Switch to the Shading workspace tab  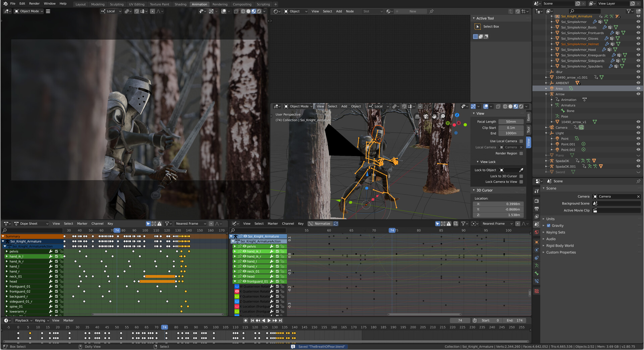pyautogui.click(x=180, y=4)
